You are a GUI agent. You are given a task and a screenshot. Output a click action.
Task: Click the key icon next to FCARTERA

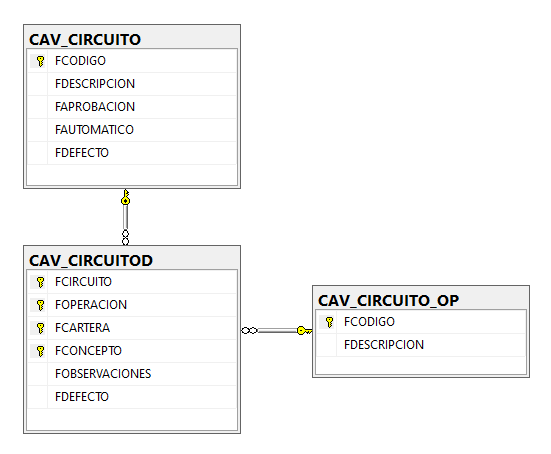40,328
